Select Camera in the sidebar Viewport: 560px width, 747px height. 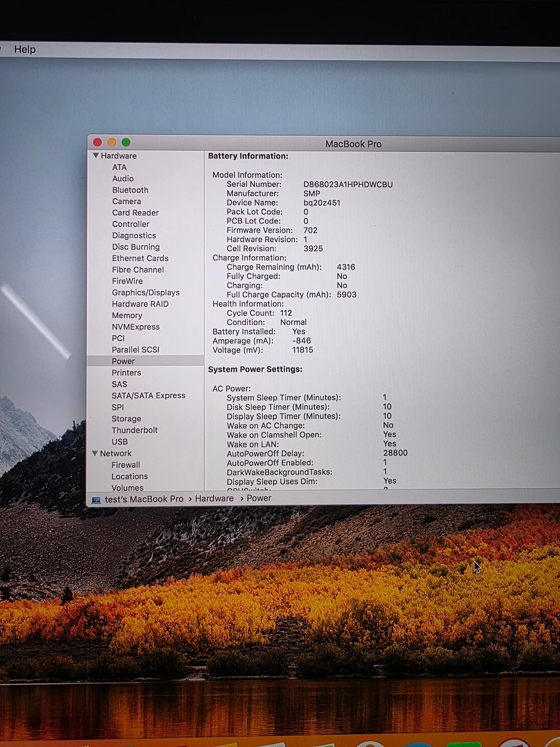click(126, 202)
